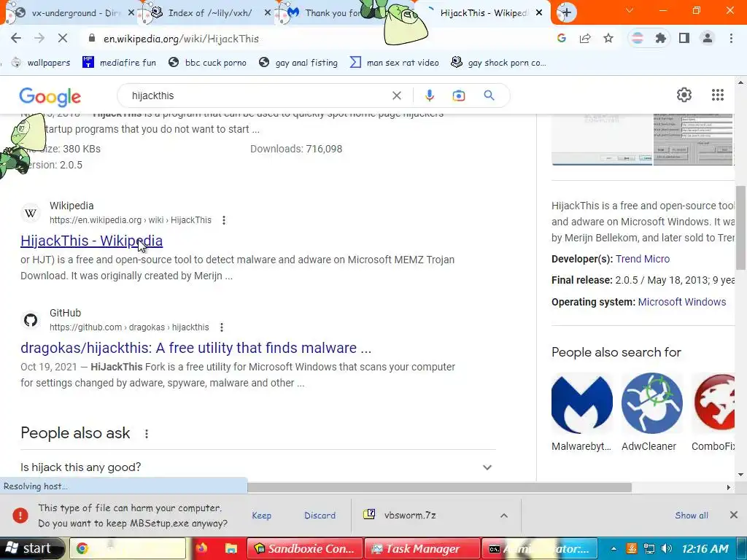
Task: Switch to Sandboxie Control in the taskbar
Action: tap(305, 548)
